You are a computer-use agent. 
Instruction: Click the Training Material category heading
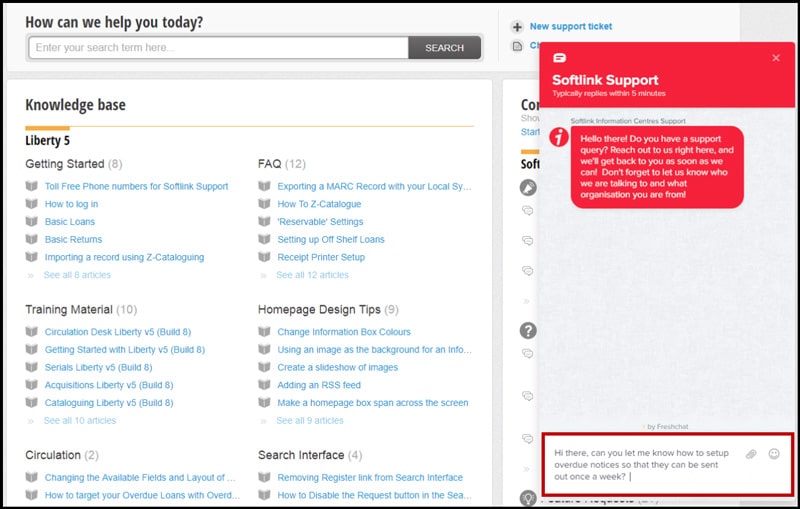(69, 310)
